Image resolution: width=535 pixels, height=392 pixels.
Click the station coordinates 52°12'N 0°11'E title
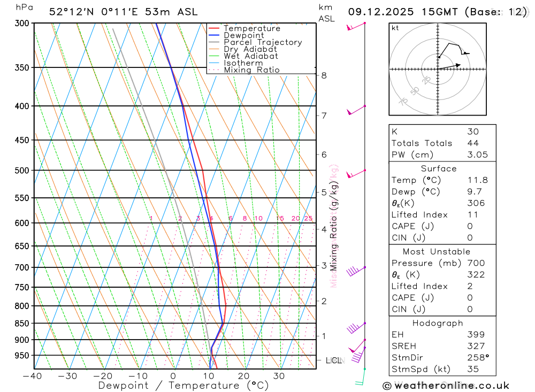click(x=123, y=12)
